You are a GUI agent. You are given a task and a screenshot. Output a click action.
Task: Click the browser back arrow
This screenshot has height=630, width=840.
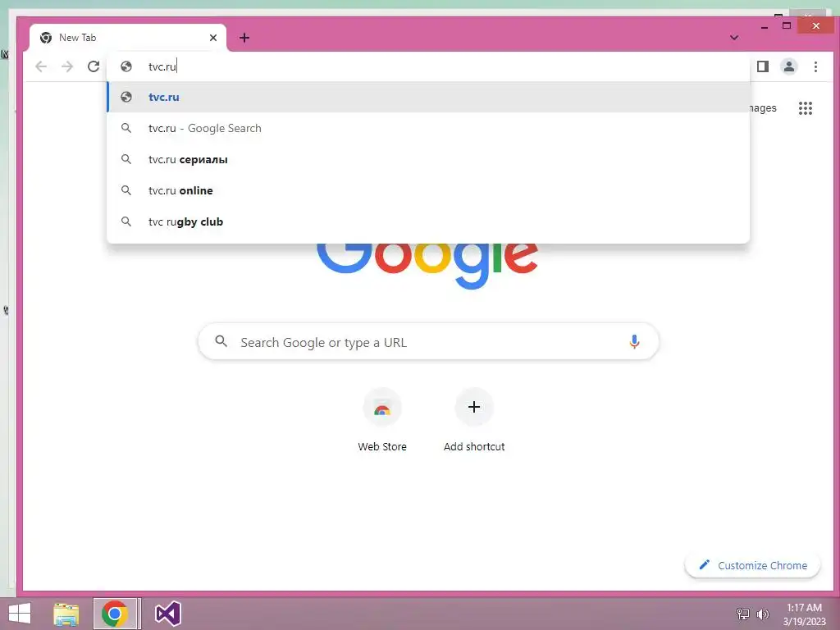tap(41, 66)
